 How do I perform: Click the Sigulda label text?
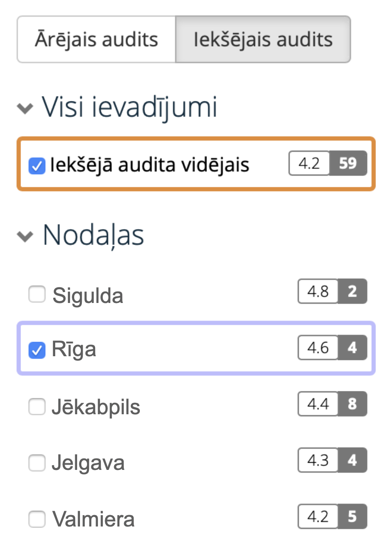click(x=87, y=295)
